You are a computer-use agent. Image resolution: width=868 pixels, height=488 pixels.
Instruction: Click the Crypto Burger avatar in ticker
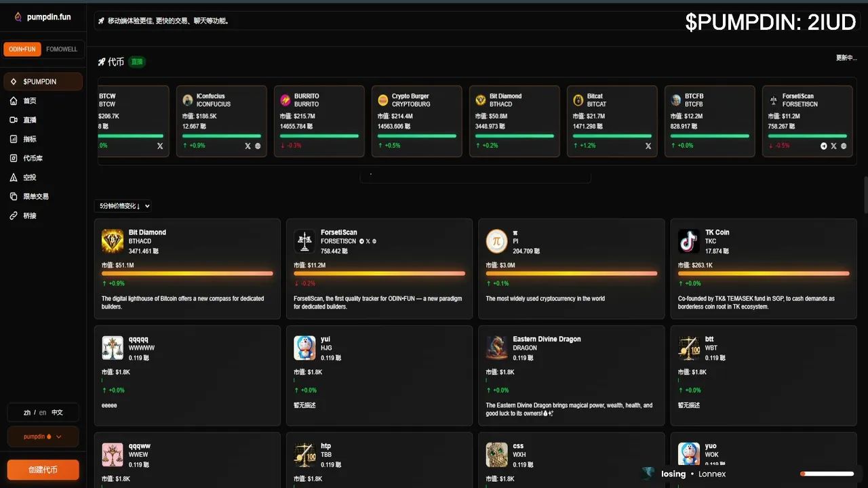pyautogui.click(x=383, y=100)
